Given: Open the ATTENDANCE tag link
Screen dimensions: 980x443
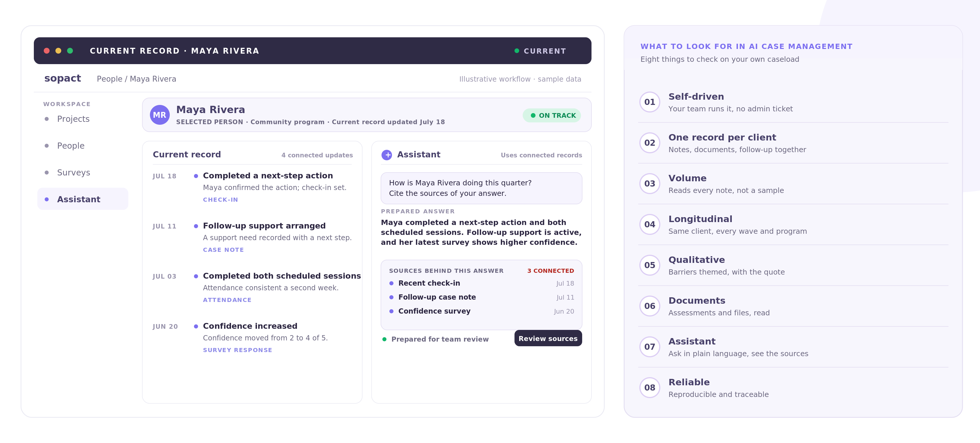Looking at the screenshot, I should point(227,300).
